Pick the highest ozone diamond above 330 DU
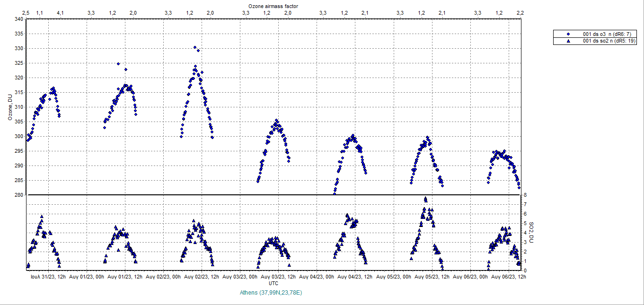This screenshot has height=305, width=644. tap(194, 47)
